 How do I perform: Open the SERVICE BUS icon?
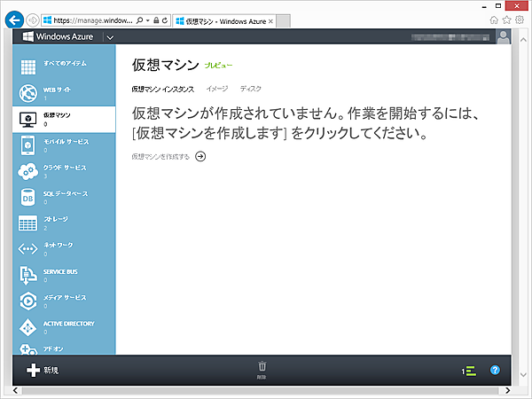click(x=27, y=275)
